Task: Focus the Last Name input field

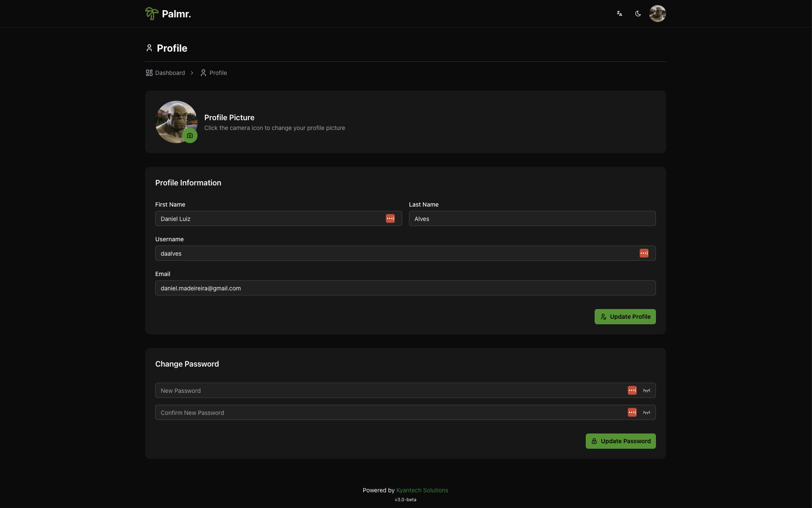Action: click(532, 218)
